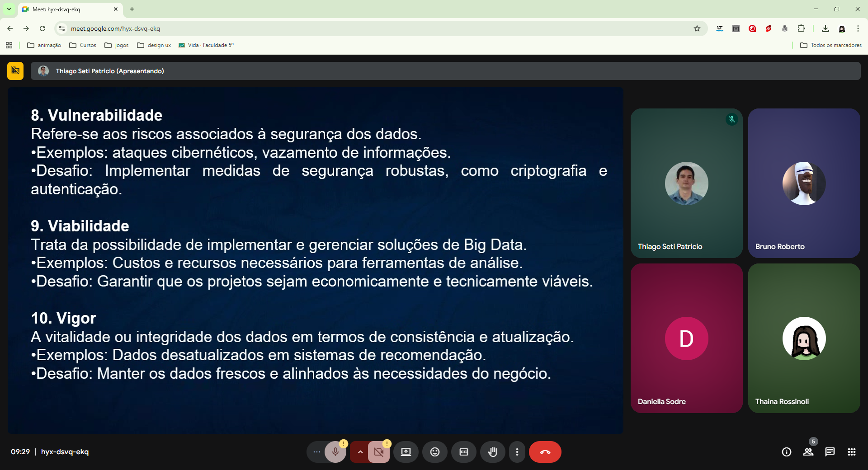The image size is (868, 470).
Task: Click the muted mic indicator on Thiago's tile
Action: click(732, 119)
